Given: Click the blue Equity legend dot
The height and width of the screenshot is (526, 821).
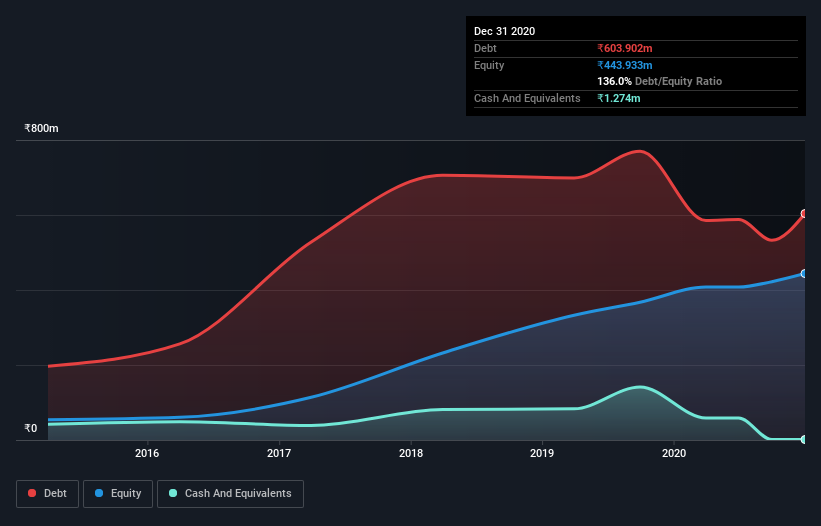Looking at the screenshot, I should [99, 493].
